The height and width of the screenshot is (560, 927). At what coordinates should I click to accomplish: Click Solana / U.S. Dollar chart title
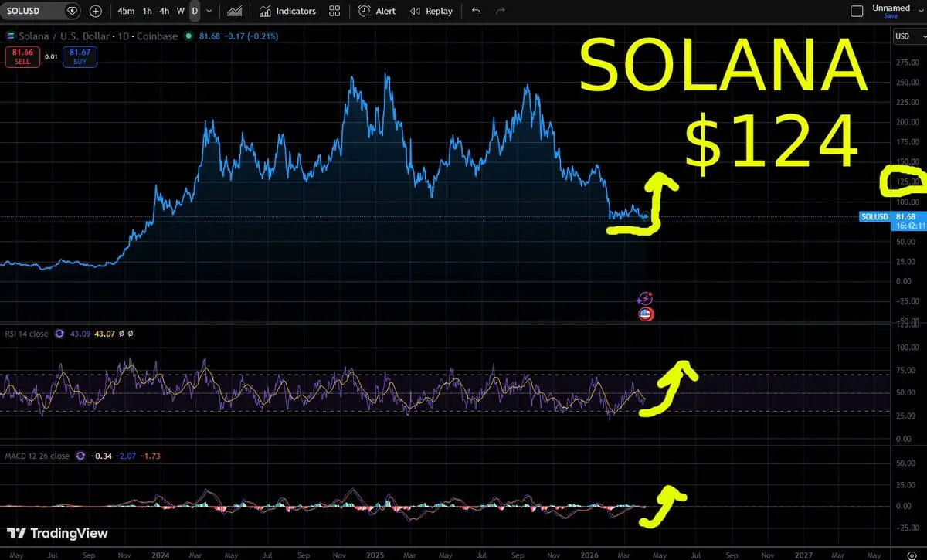(x=98, y=36)
